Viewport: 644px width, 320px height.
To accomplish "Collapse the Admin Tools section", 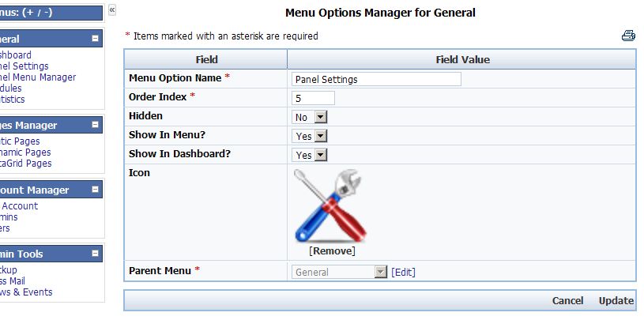I will point(95,254).
